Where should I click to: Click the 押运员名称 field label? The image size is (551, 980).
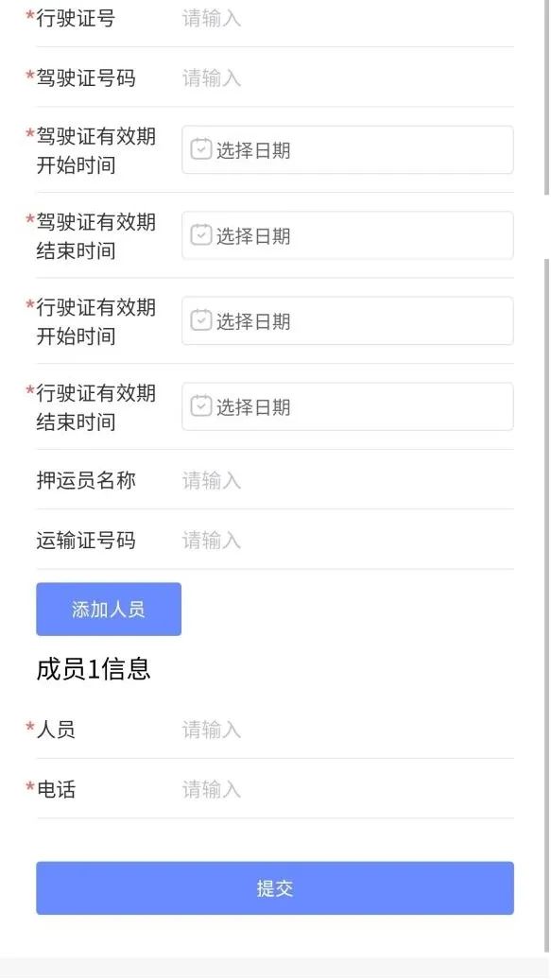[86, 481]
